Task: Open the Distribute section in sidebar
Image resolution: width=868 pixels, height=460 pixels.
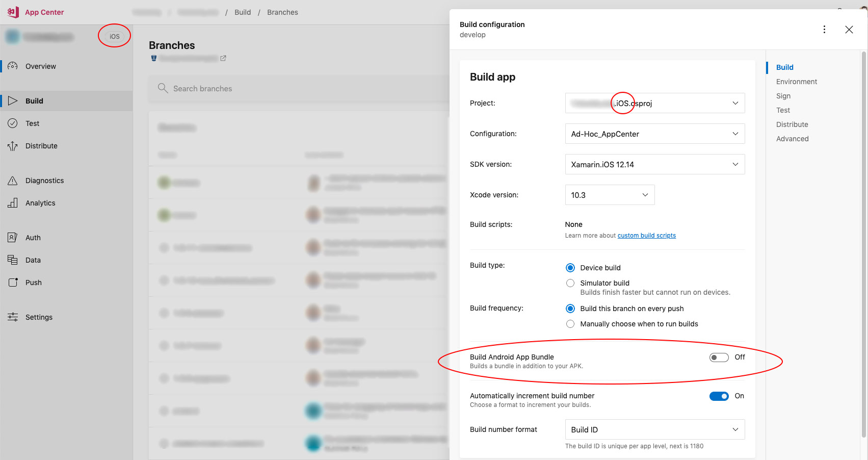Action: tap(41, 146)
